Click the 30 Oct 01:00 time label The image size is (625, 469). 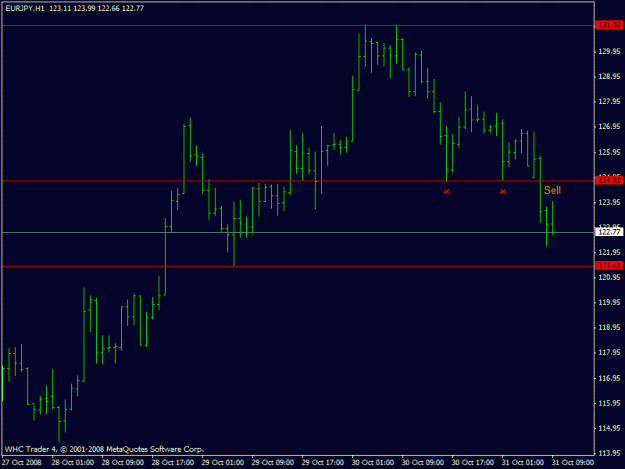click(x=373, y=463)
